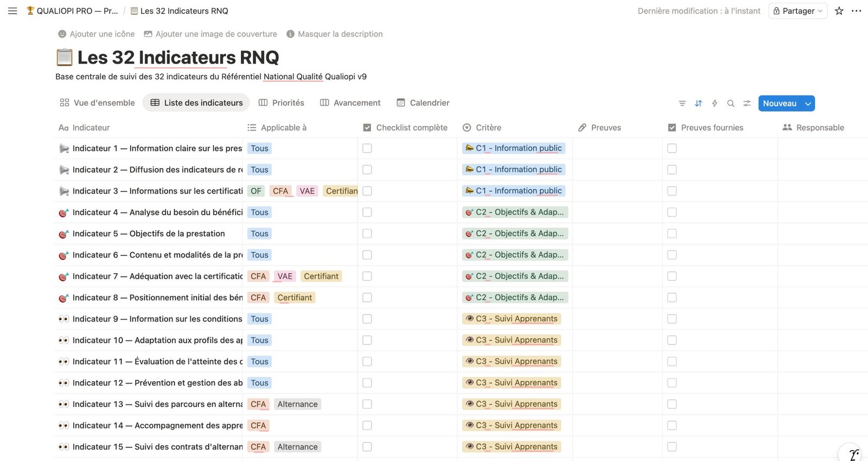Open Indicateur 12 row title
868x461 pixels.
tap(158, 383)
